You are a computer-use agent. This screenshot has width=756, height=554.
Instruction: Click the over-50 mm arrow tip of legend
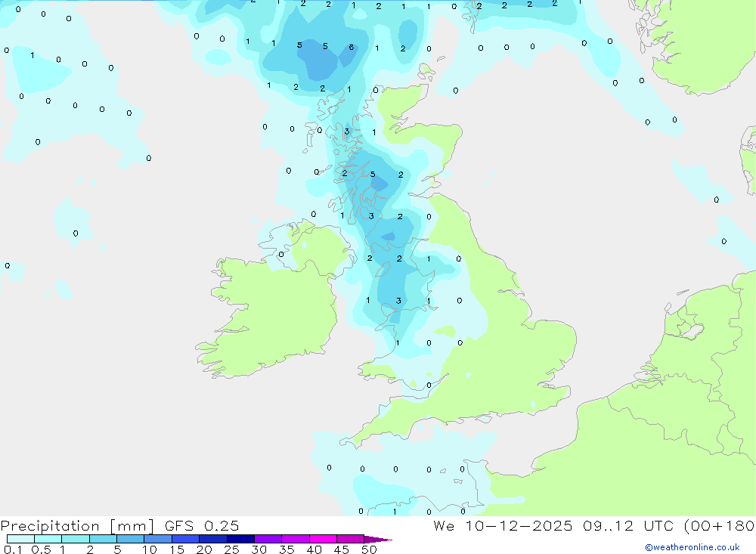point(377,539)
